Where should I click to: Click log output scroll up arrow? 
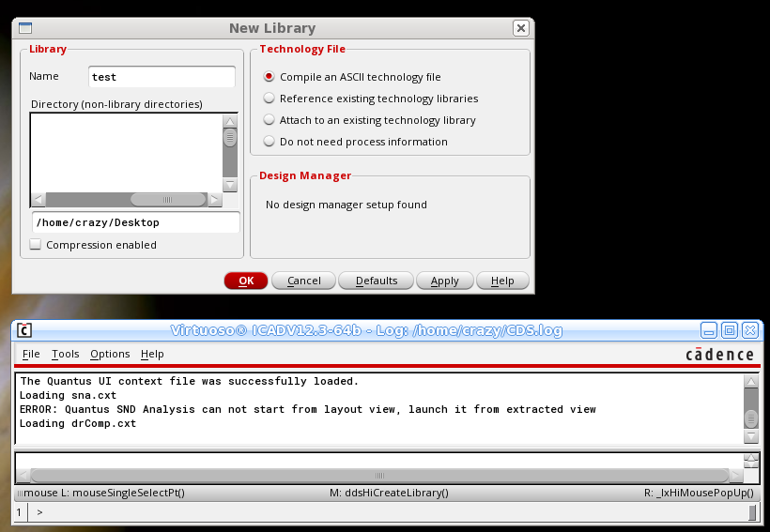tap(751, 381)
